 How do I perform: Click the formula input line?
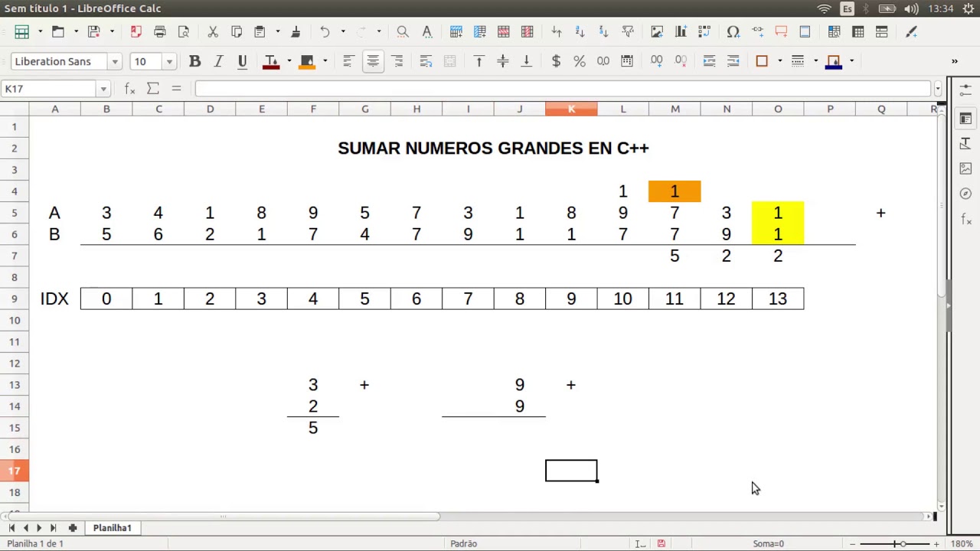[563, 89]
